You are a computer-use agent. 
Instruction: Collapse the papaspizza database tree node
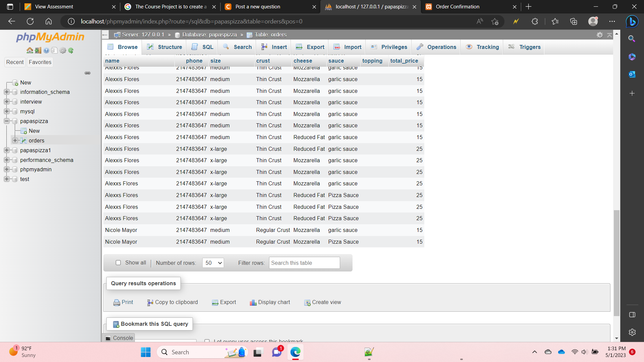(6, 121)
